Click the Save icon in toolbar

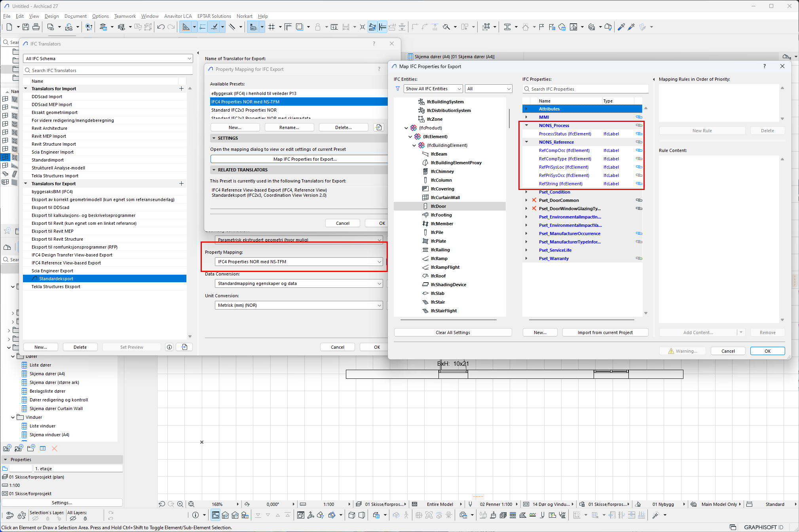26,27
